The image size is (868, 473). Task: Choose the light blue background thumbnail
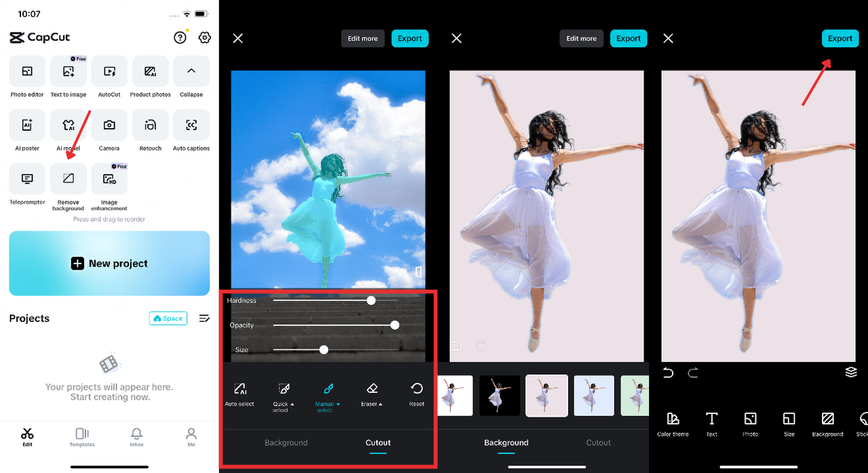coord(594,396)
